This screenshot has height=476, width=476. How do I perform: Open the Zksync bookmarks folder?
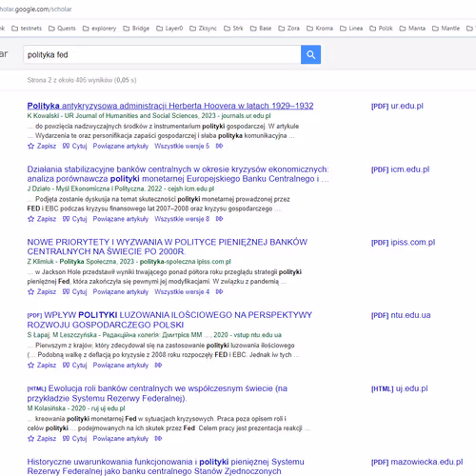(203, 29)
